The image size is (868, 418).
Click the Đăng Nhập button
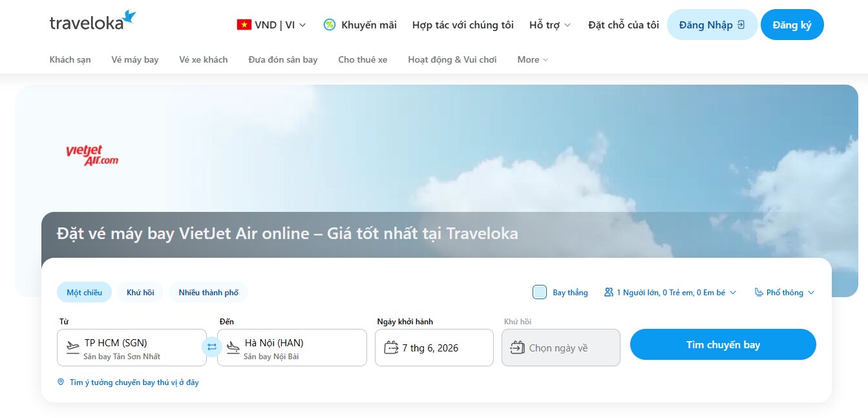[712, 25]
